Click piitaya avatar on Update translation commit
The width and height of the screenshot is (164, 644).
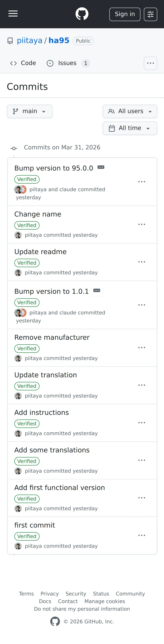[x=18, y=396]
